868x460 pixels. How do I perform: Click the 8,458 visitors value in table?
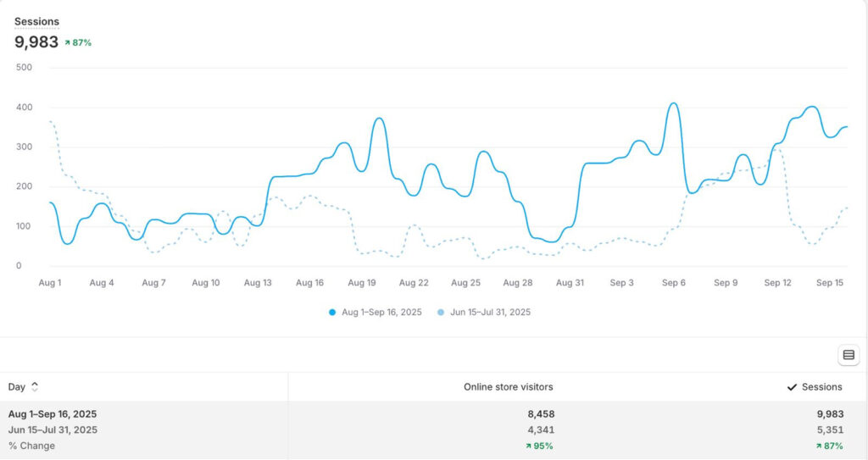[x=540, y=414]
